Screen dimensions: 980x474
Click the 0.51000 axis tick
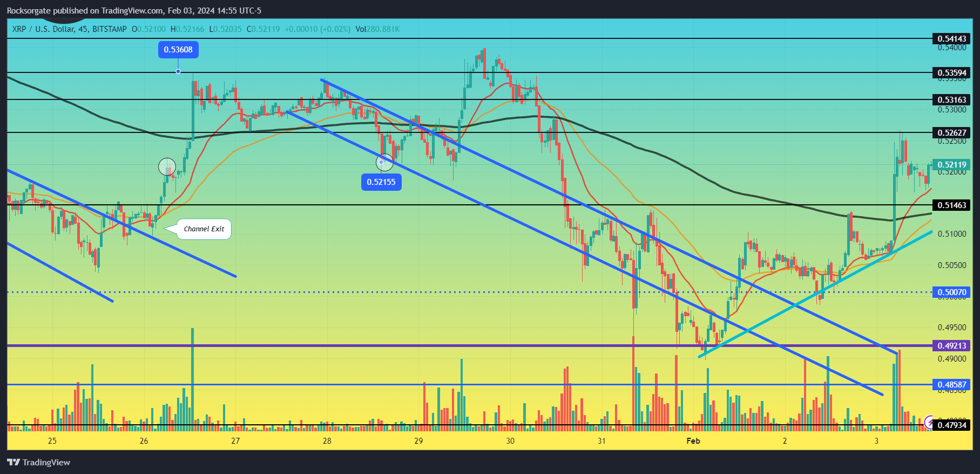tap(952, 234)
